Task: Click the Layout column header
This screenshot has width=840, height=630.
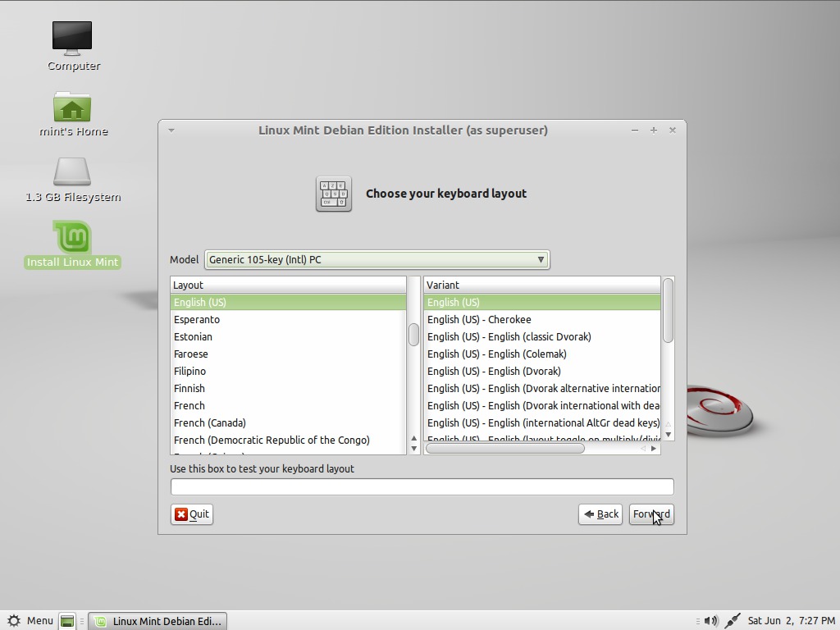Action: 288,285
